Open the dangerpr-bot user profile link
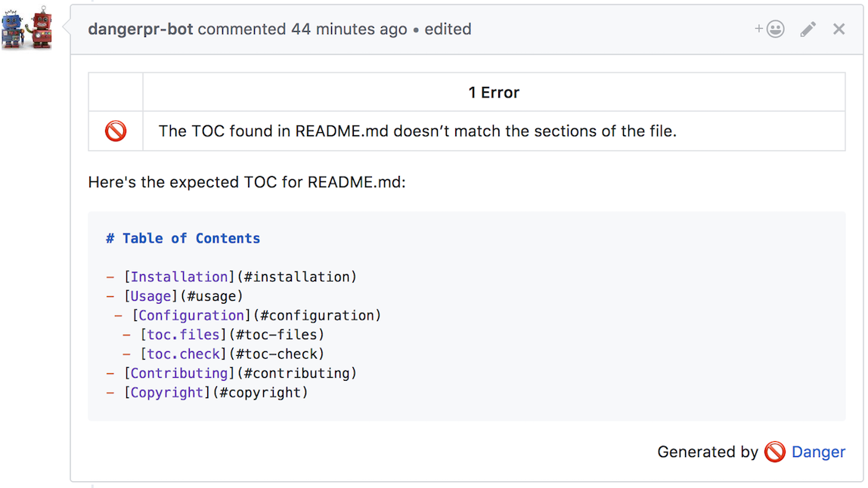This screenshot has width=868, height=488. tap(141, 29)
